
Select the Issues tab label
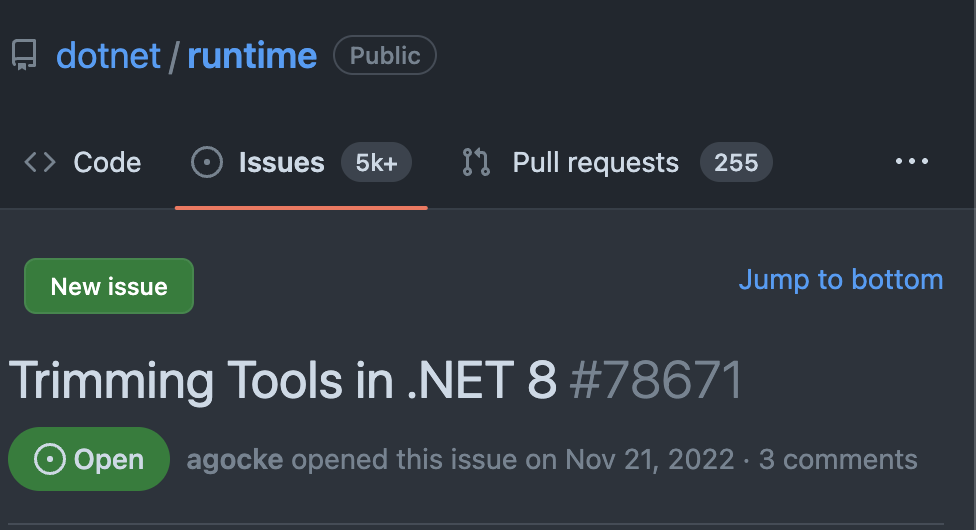(281, 163)
